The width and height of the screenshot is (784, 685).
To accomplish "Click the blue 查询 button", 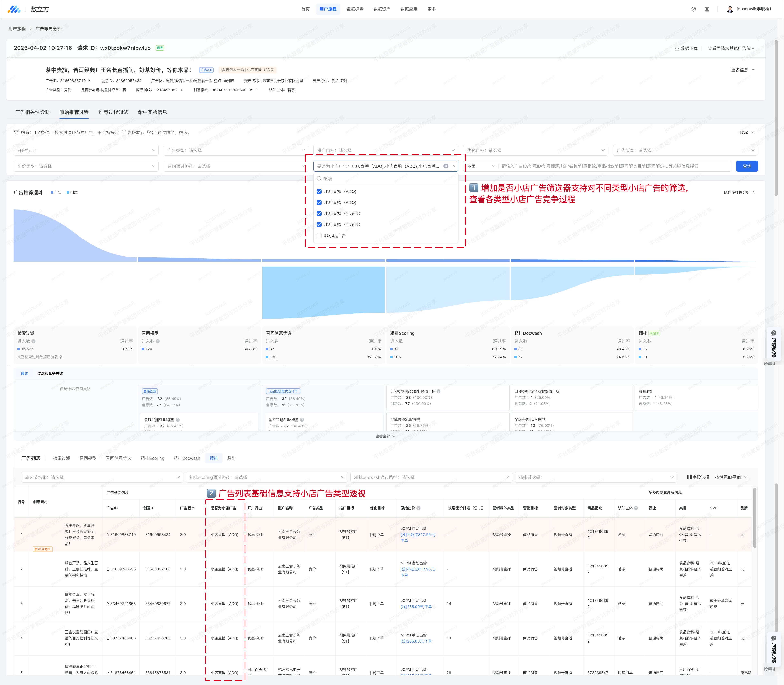I will point(747,166).
